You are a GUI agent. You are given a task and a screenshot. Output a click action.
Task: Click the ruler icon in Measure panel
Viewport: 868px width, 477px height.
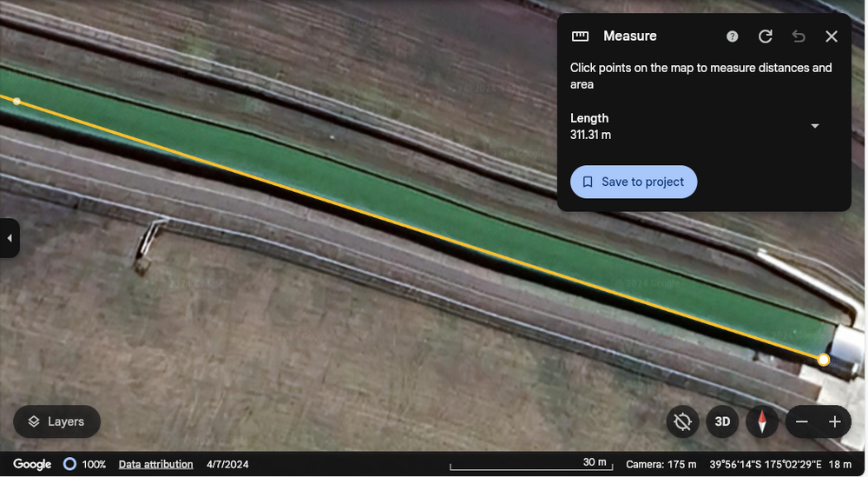tap(581, 36)
